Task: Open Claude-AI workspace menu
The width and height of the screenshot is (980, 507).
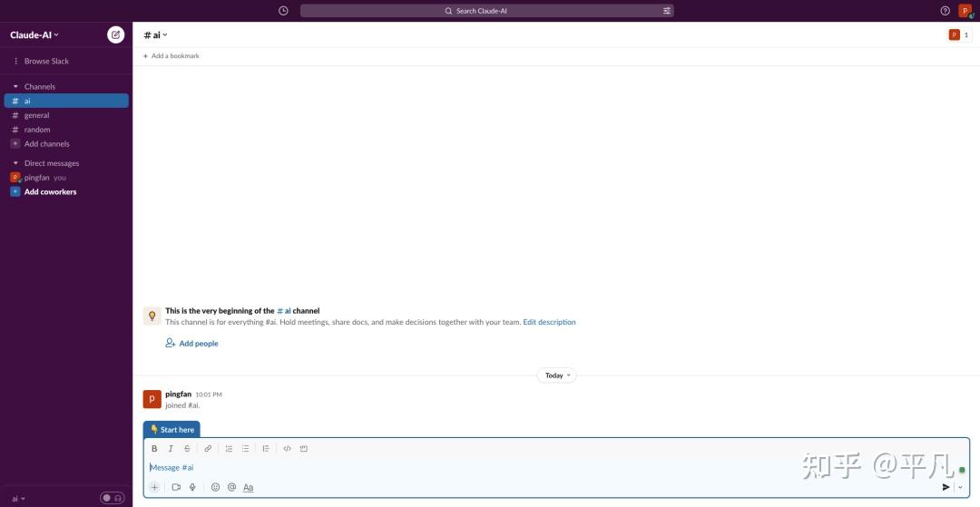Action: coord(34,35)
